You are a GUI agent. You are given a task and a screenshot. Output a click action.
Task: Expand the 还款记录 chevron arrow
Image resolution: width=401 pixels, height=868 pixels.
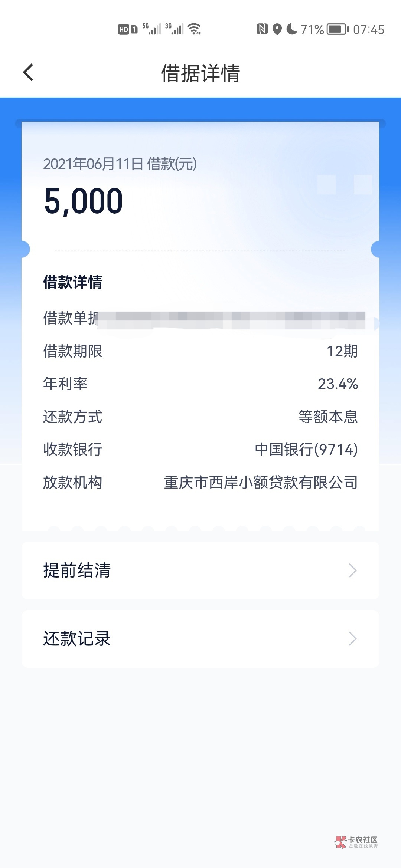(352, 639)
